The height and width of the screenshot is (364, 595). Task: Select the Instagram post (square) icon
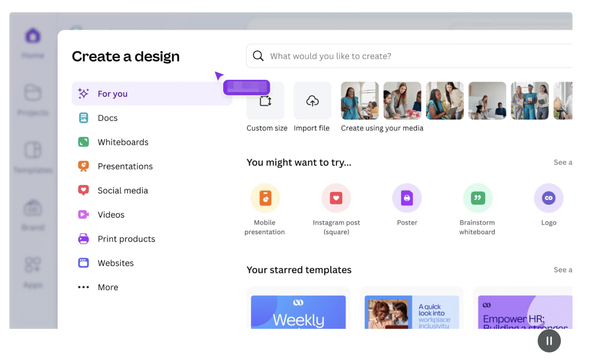click(x=336, y=197)
